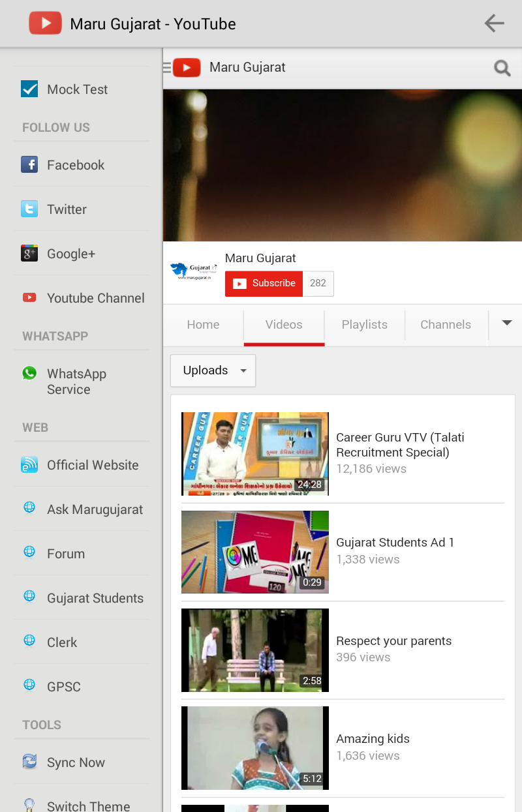
Task: Tap the Official Website icon
Action: [x=29, y=464]
